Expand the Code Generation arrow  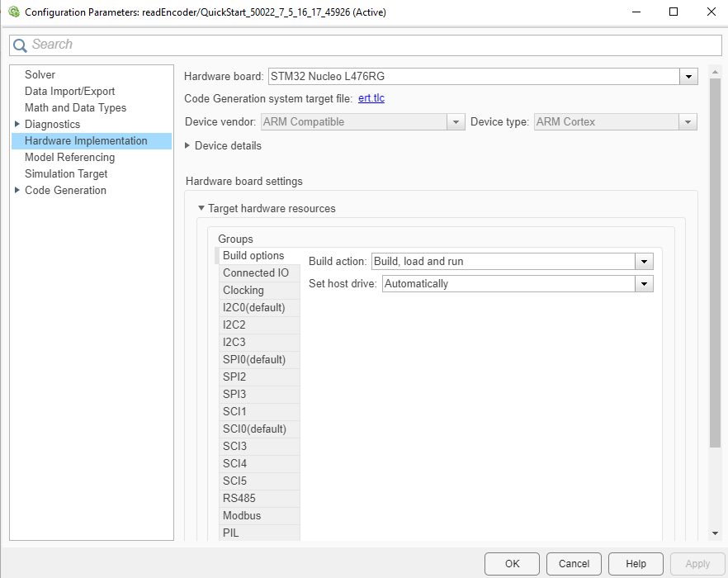click(x=17, y=190)
